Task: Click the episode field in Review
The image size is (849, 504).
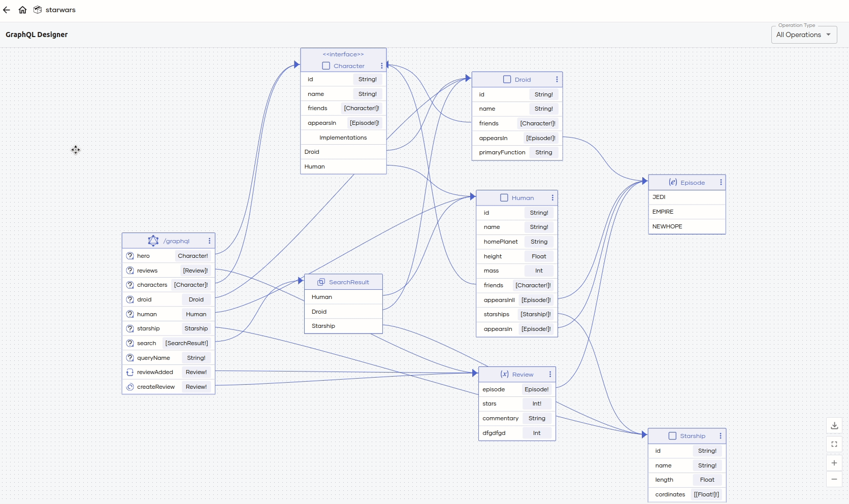Action: click(x=517, y=389)
